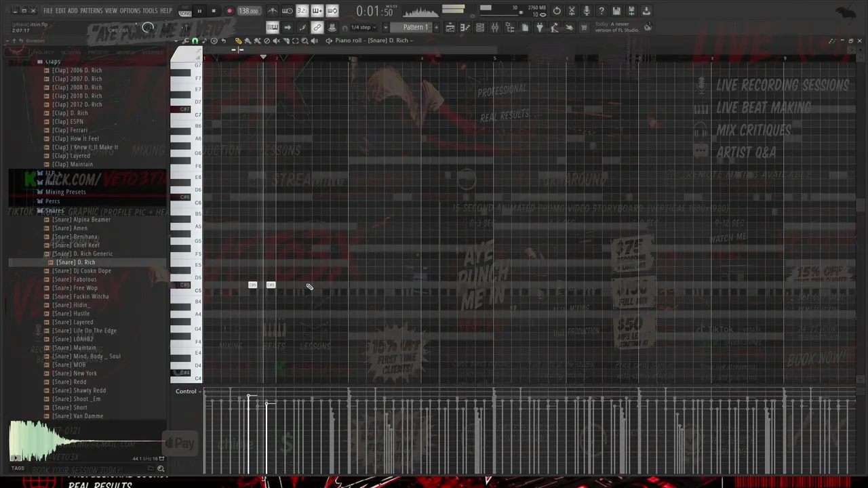Click the one-click audio recording microphone

pyautogui.click(x=587, y=11)
